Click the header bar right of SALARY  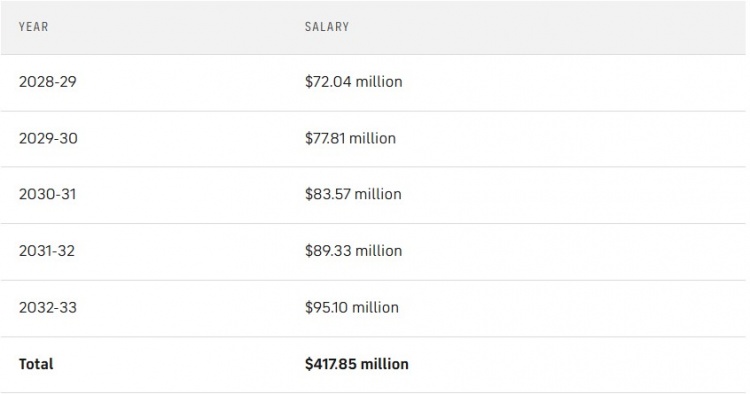548,27
